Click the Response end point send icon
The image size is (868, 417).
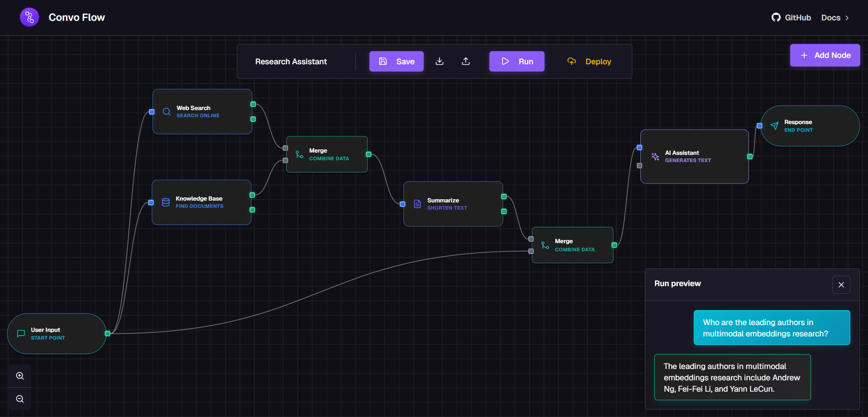(774, 126)
